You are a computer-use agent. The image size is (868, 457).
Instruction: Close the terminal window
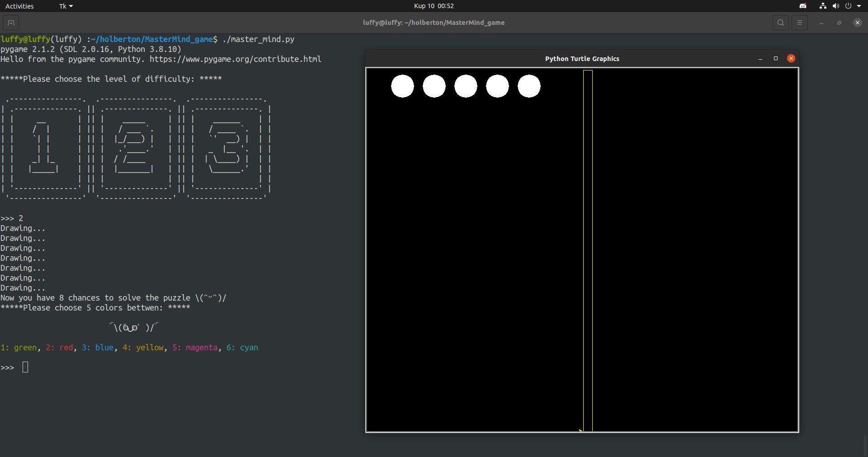pyautogui.click(x=857, y=23)
